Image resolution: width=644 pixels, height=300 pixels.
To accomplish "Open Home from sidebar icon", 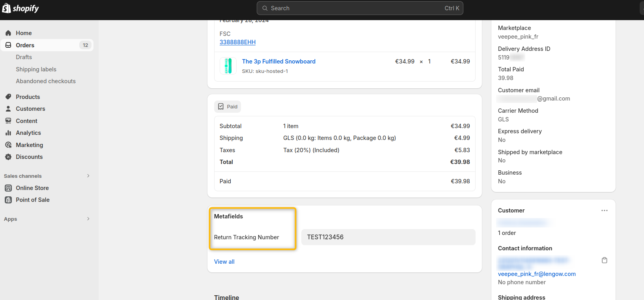I will pyautogui.click(x=8, y=33).
